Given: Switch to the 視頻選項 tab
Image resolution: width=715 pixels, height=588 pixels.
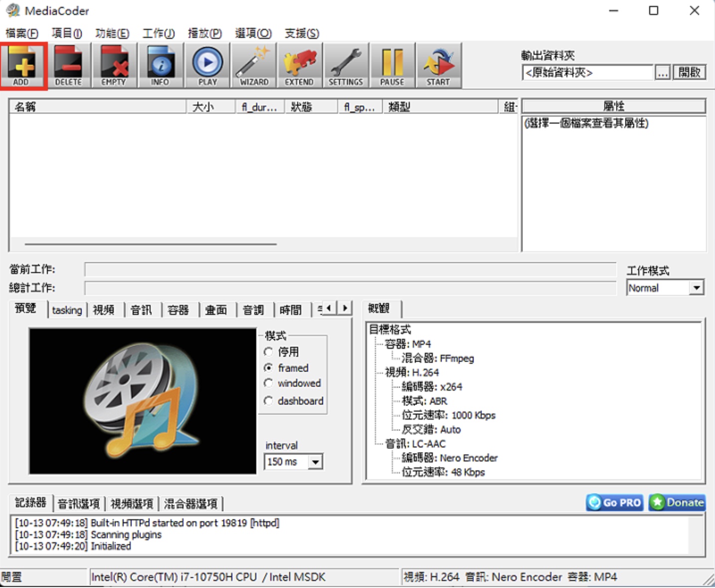Looking at the screenshot, I should tap(132, 504).
